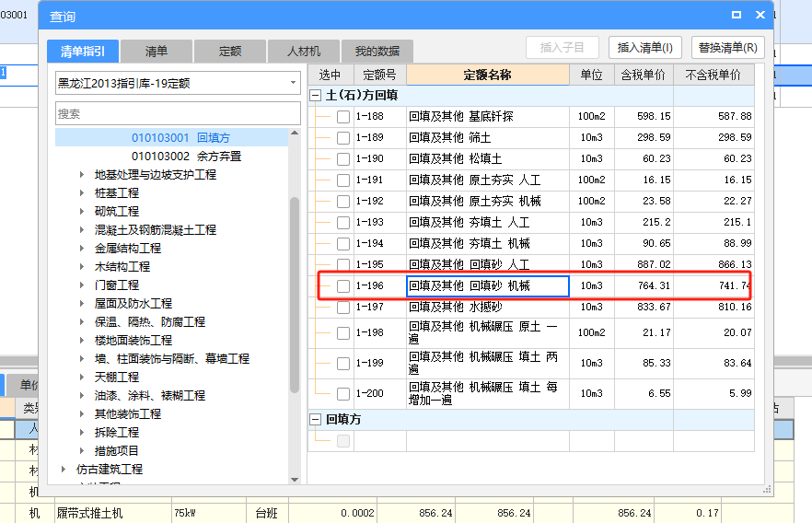This screenshot has width=812, height=523.
Task: Expand the 门窗工程 node
Action: (81, 285)
